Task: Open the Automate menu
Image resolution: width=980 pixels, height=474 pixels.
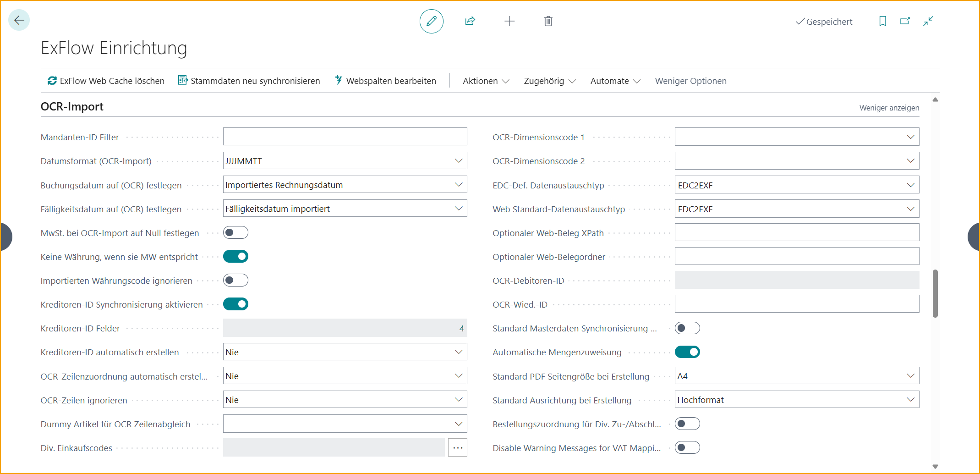Action: click(x=615, y=81)
